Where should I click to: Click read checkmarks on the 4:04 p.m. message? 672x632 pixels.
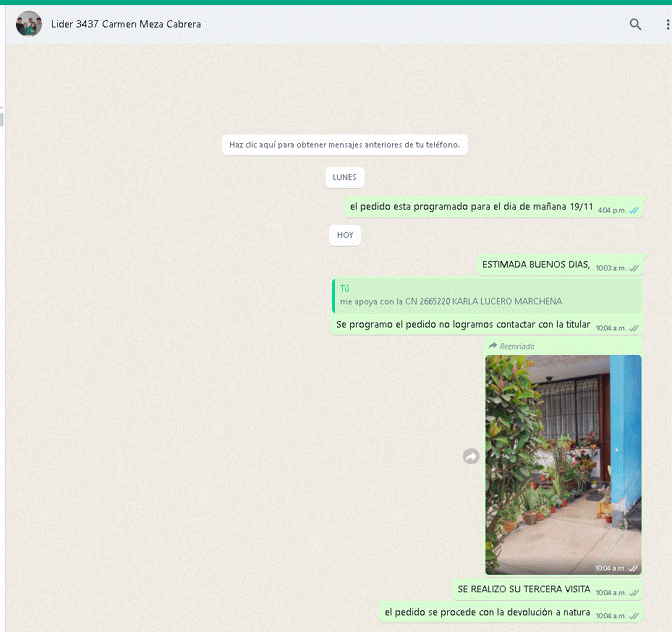(x=634, y=210)
